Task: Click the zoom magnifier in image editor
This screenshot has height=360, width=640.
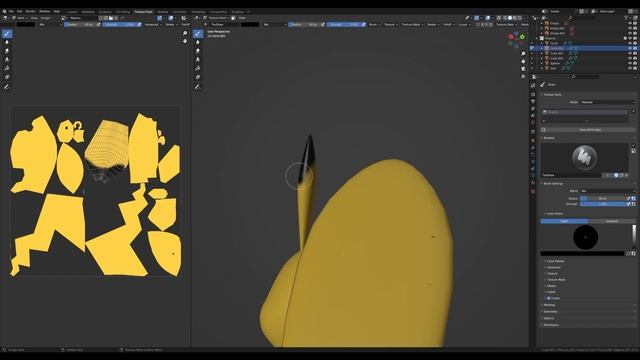Action: 185,33
